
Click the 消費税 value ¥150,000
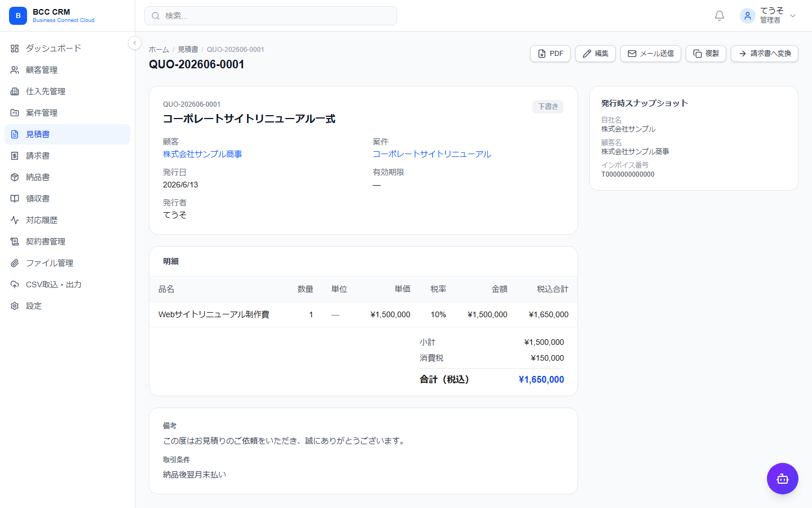click(x=548, y=358)
